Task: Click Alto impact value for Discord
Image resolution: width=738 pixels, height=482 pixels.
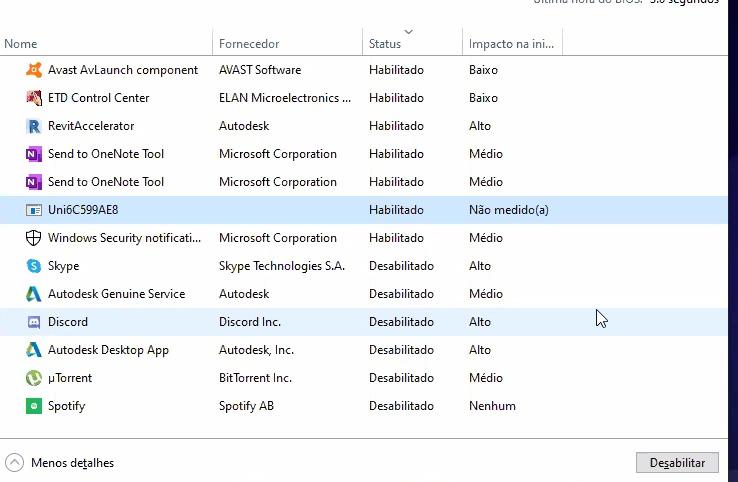Action: (480, 322)
